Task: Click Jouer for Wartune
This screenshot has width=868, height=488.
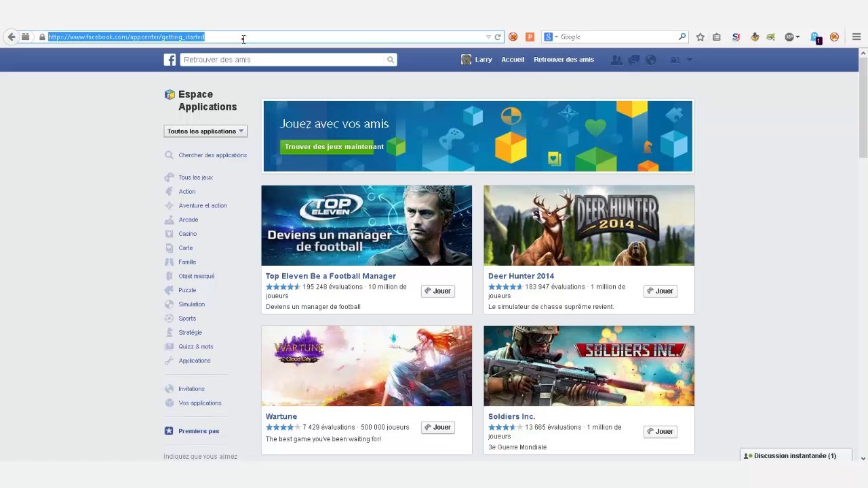Action: click(x=437, y=428)
